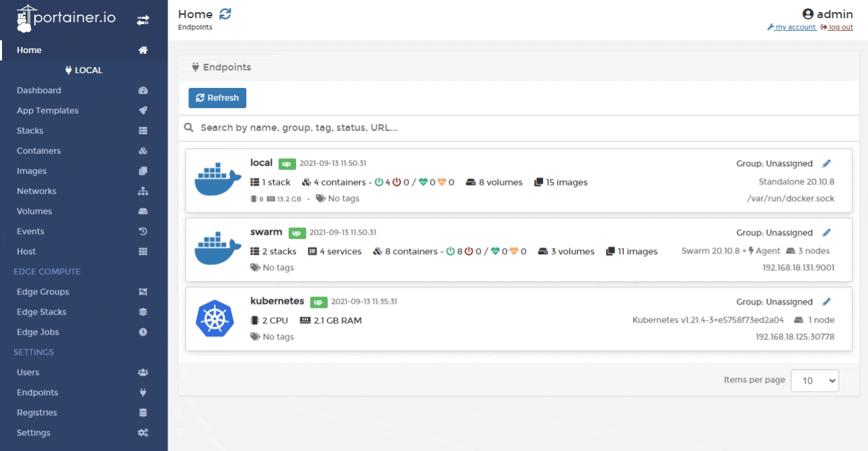Go to Registries page
Image resolution: width=868 pixels, height=451 pixels.
point(37,413)
